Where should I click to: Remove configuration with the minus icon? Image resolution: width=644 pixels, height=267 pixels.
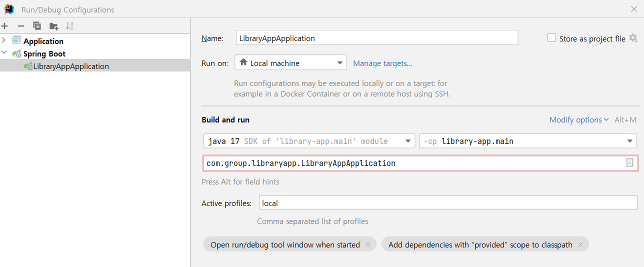pyautogui.click(x=21, y=26)
